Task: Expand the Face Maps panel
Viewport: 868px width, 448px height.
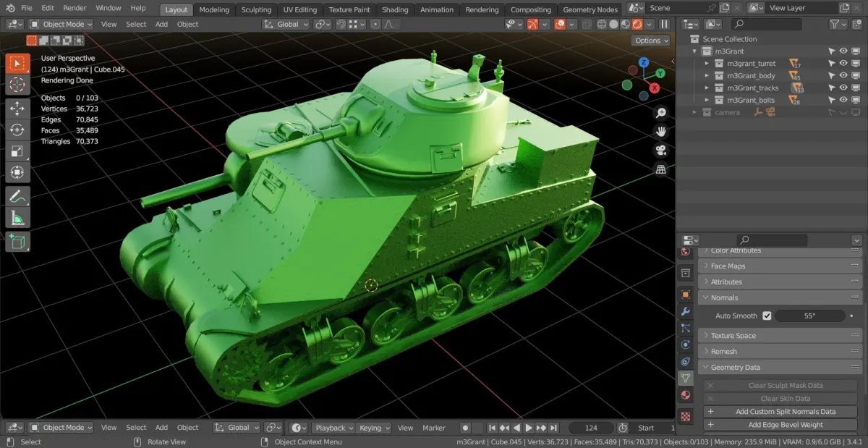Action: 780,266
